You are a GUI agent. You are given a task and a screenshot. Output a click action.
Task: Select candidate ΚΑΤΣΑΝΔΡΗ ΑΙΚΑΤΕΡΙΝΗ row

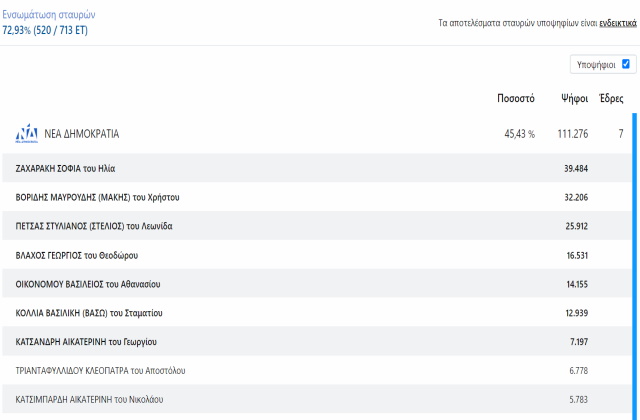(x=317, y=342)
